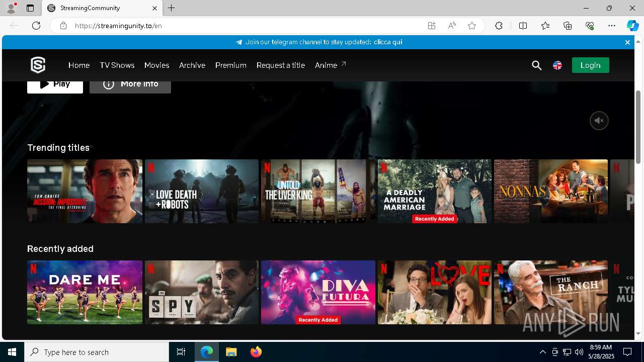
Task: Open Browser essentials heart icon
Action: 590,26
